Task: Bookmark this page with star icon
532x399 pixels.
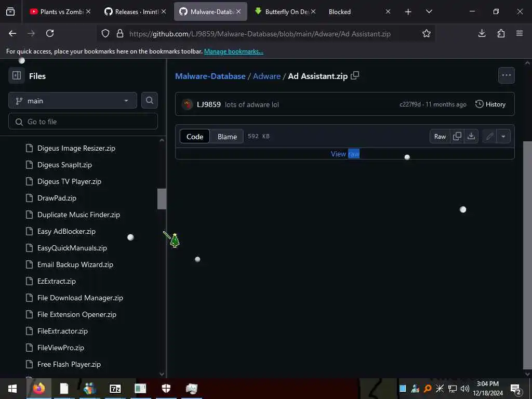Action: pos(427,33)
